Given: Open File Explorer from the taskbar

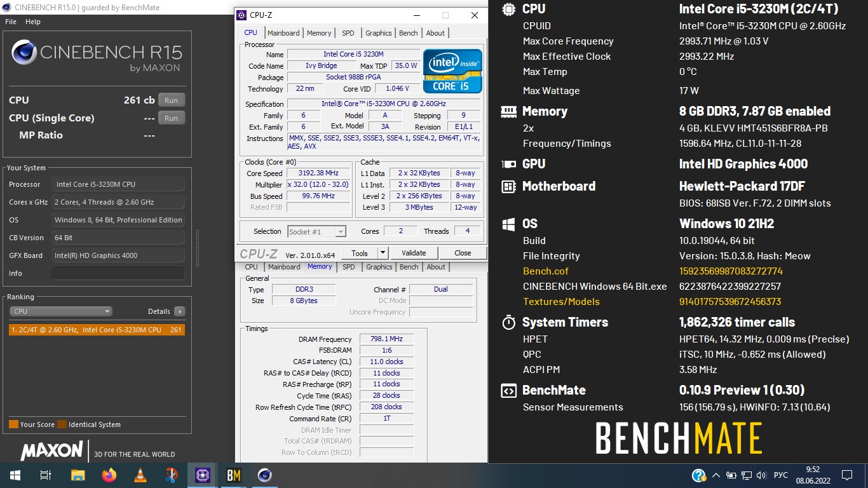Looking at the screenshot, I should coord(78,475).
